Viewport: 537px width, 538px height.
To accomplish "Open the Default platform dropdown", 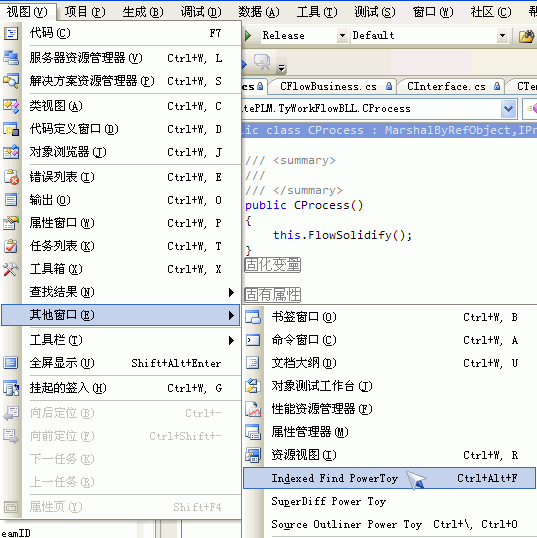I will (x=502, y=35).
